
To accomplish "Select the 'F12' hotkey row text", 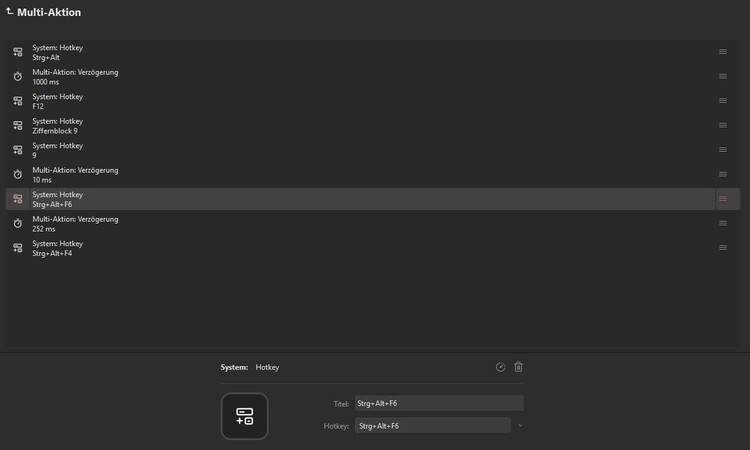I will tap(38, 106).
